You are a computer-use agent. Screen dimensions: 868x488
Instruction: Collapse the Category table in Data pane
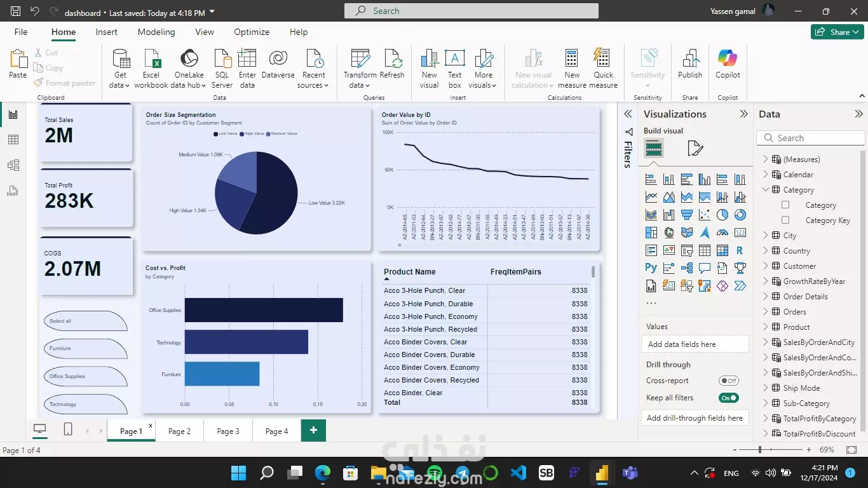pos(765,190)
